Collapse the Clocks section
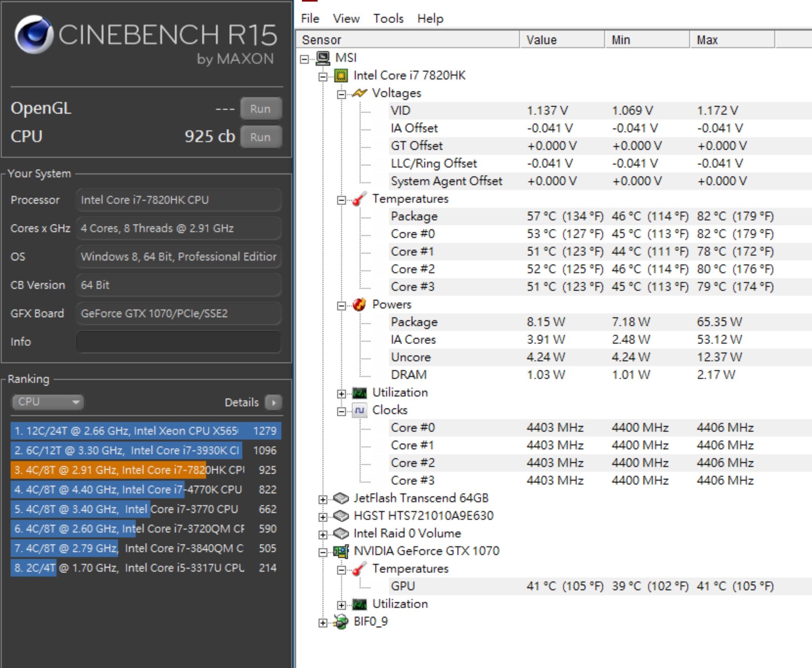Screen dimensions: 812x668 (x=341, y=411)
